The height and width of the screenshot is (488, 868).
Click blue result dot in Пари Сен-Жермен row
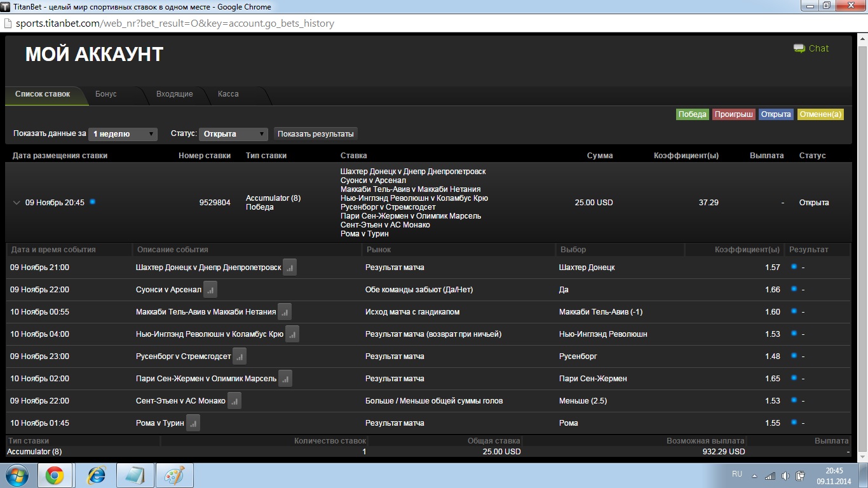794,378
